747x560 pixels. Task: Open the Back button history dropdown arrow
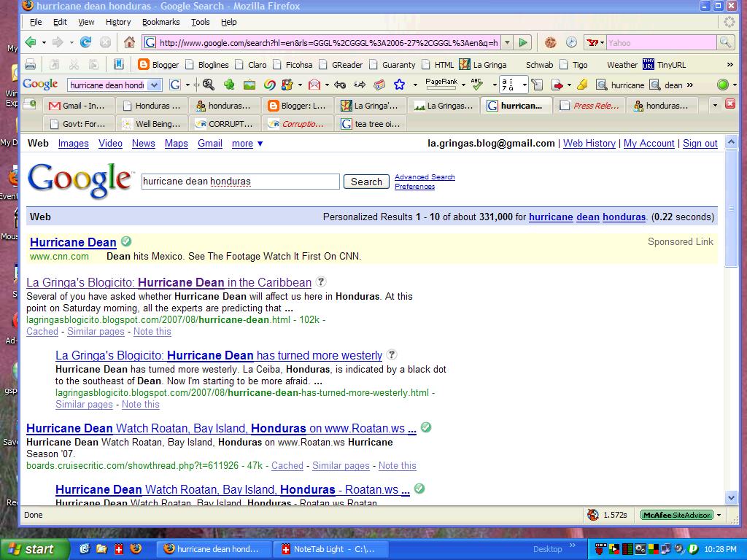click(x=44, y=42)
